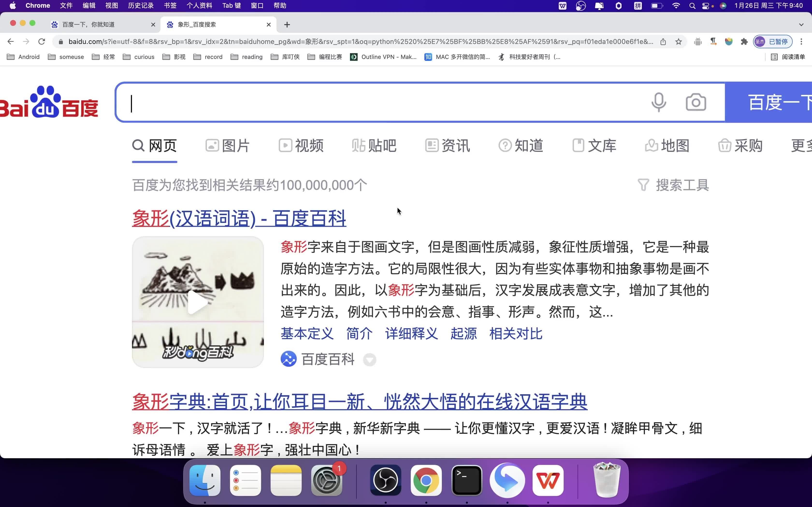This screenshot has width=812, height=507.
Task: Expand the tab search chevron in Chrome
Action: click(x=801, y=24)
